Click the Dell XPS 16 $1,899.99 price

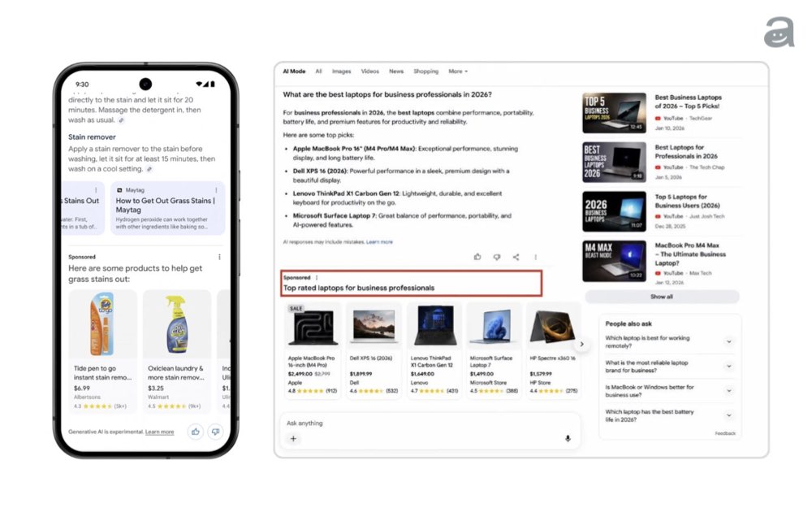pyautogui.click(x=360, y=374)
